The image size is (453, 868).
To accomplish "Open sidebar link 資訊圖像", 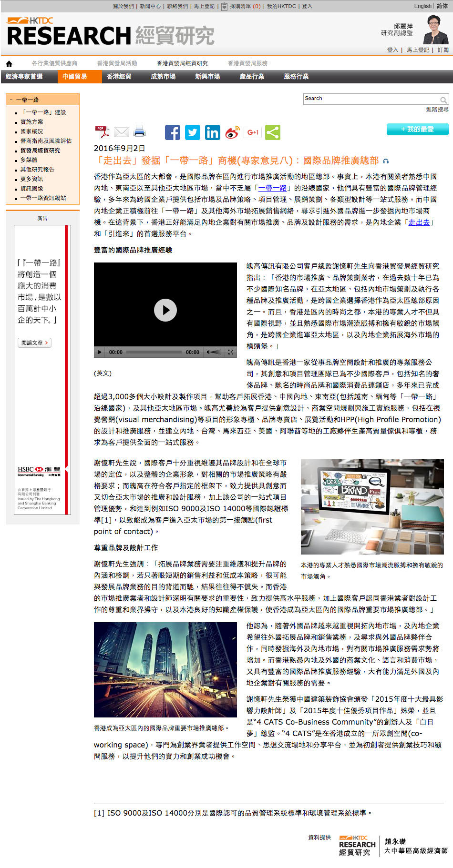I will [x=31, y=189].
